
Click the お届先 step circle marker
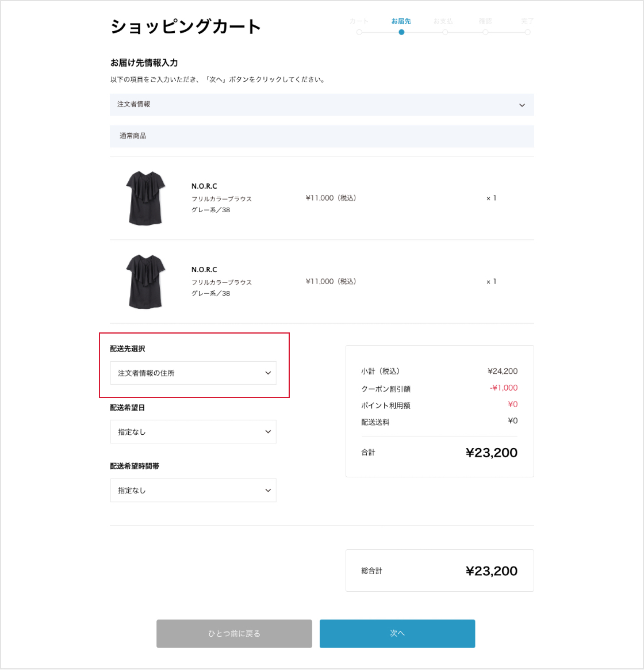pyautogui.click(x=401, y=32)
